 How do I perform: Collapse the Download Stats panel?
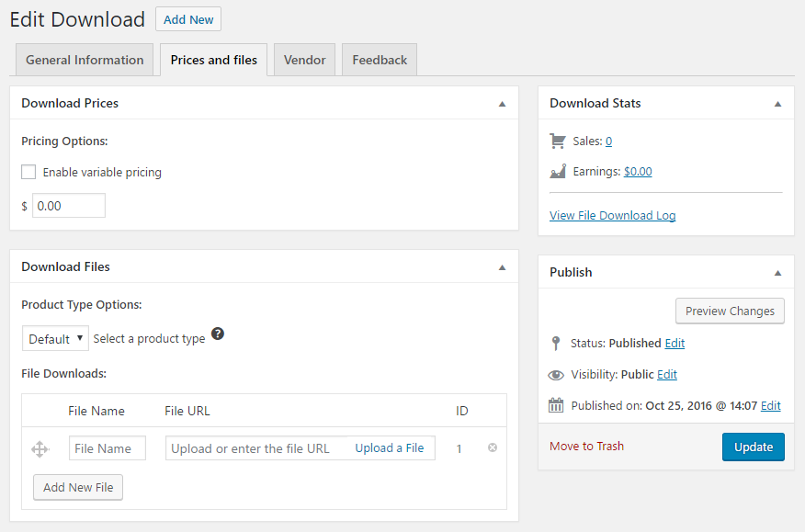tap(777, 104)
